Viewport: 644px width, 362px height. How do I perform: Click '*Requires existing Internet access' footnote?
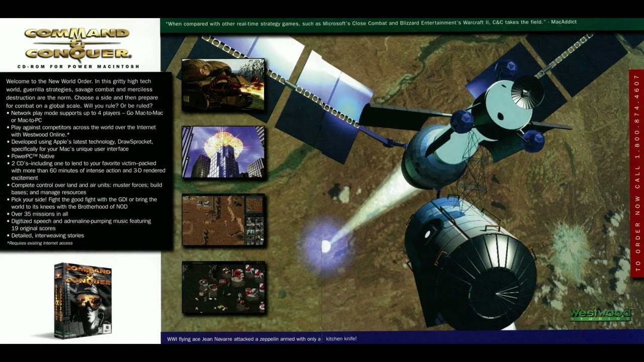(40, 243)
